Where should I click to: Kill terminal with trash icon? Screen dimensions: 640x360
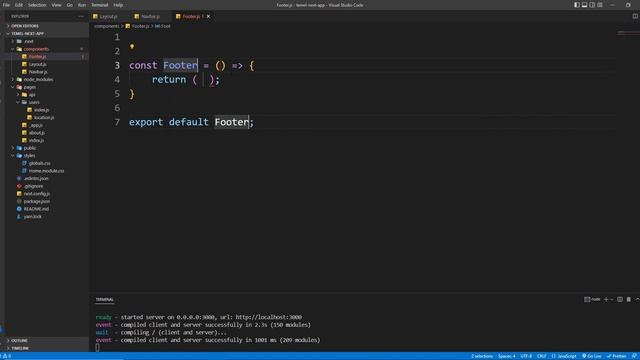click(629, 300)
